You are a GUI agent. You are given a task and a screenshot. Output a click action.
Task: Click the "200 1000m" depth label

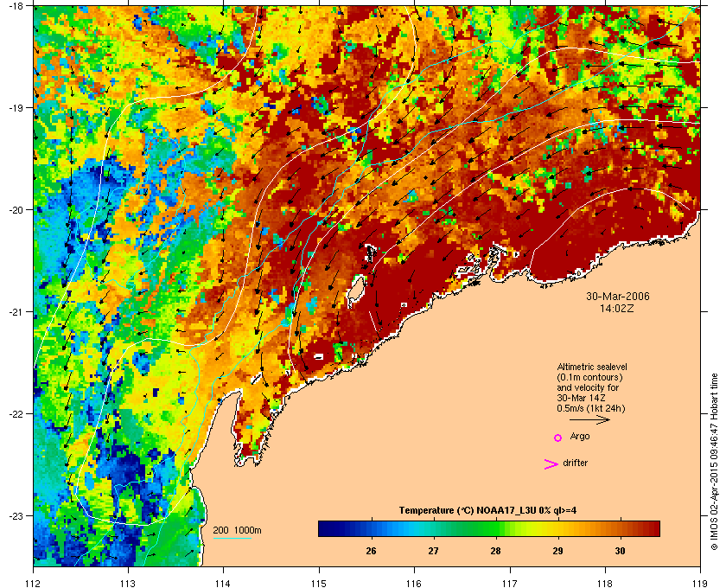(237, 530)
